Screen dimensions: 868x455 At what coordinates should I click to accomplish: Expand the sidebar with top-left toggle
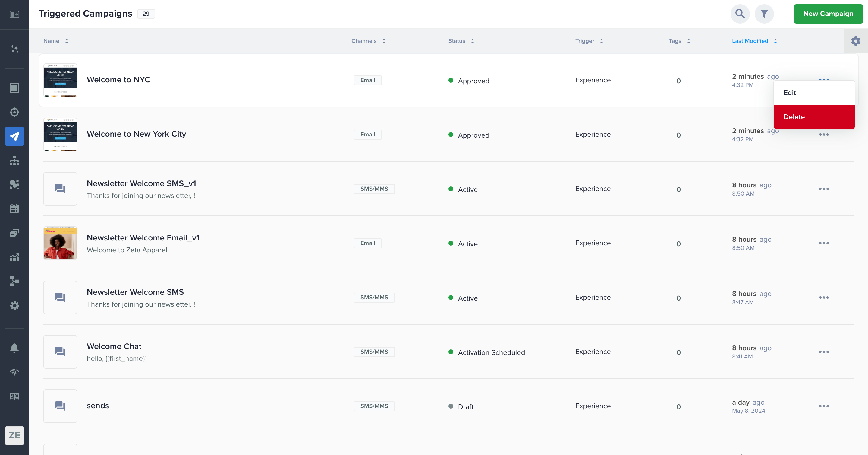tap(14, 14)
